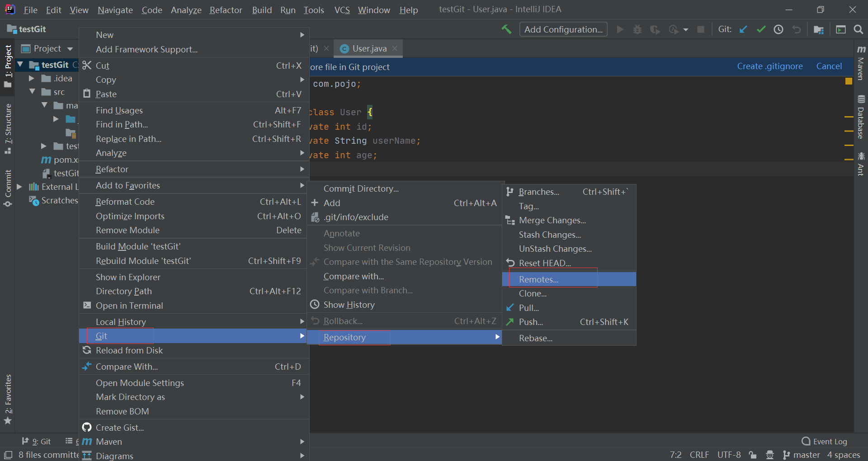The image size is (868, 461).
Task: Select Reload from Disk
Action: (x=194, y=350)
